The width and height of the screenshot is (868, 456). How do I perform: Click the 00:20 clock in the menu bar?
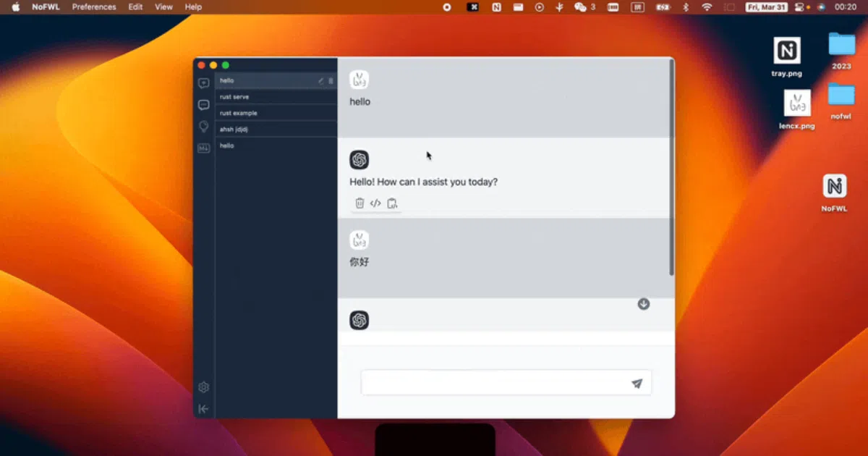(x=846, y=7)
